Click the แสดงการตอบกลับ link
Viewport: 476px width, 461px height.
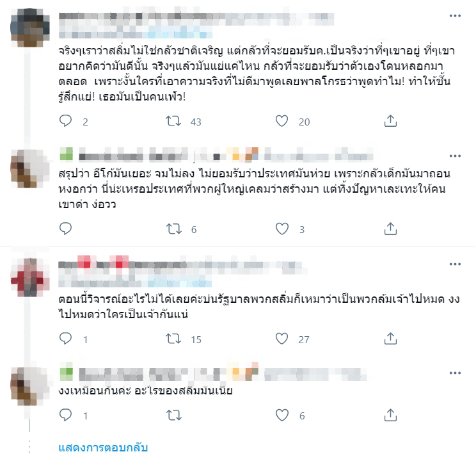click(103, 448)
